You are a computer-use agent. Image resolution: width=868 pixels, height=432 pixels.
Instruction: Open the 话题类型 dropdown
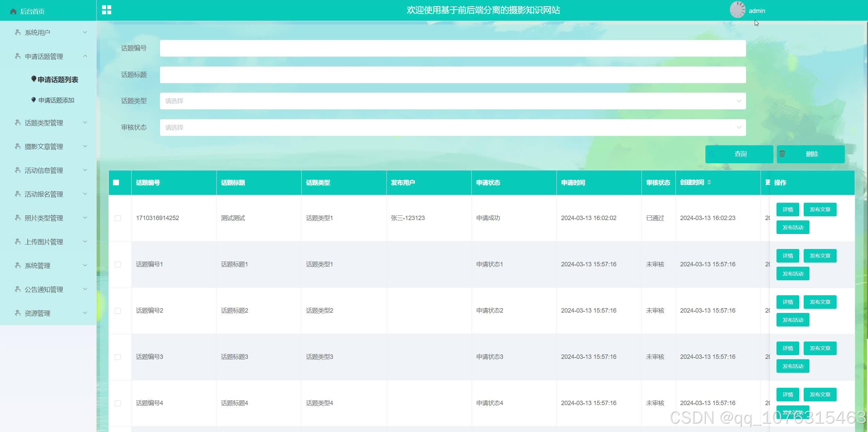click(x=453, y=101)
